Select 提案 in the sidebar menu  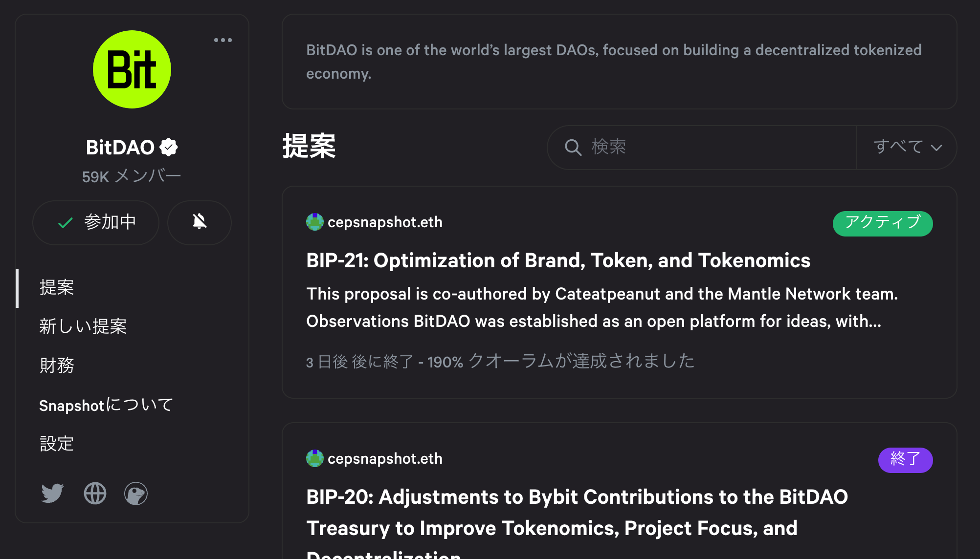(x=57, y=287)
